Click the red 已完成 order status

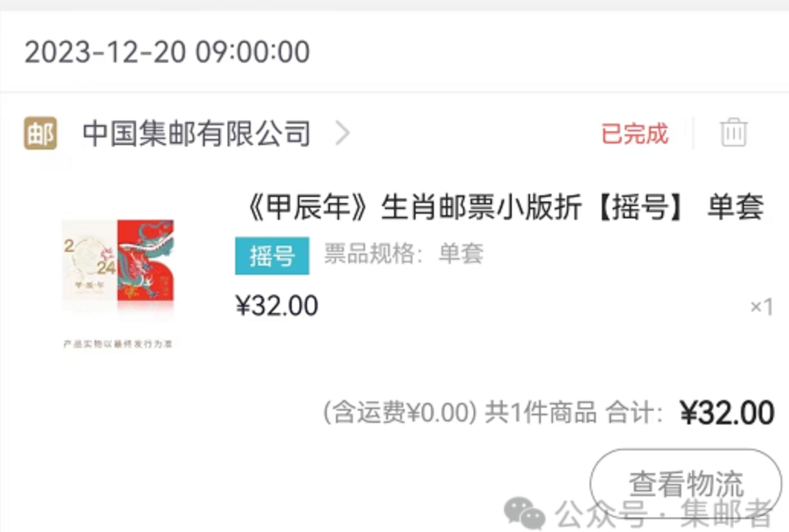[x=635, y=134]
